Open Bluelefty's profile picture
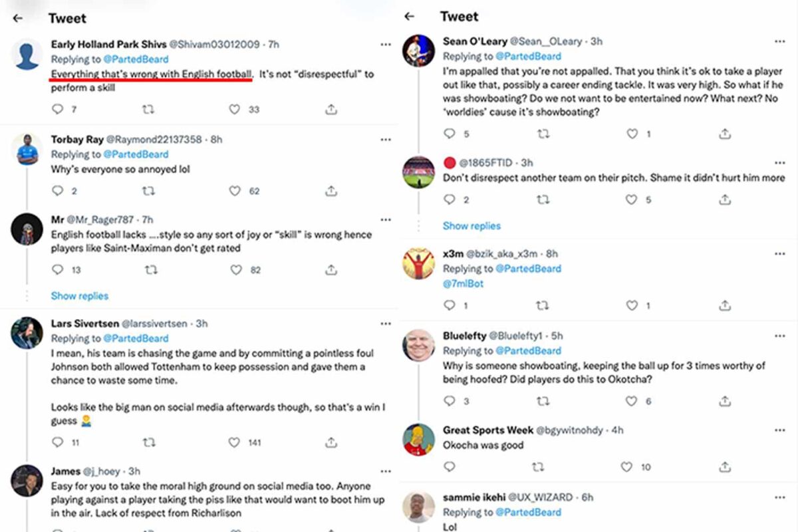 pos(419,346)
